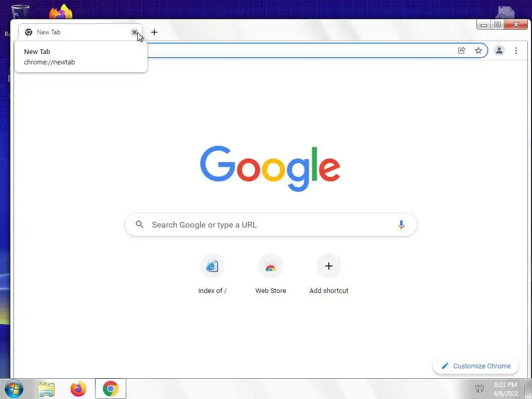Maximize the Chrome window
The image size is (532, 399).
click(498, 25)
